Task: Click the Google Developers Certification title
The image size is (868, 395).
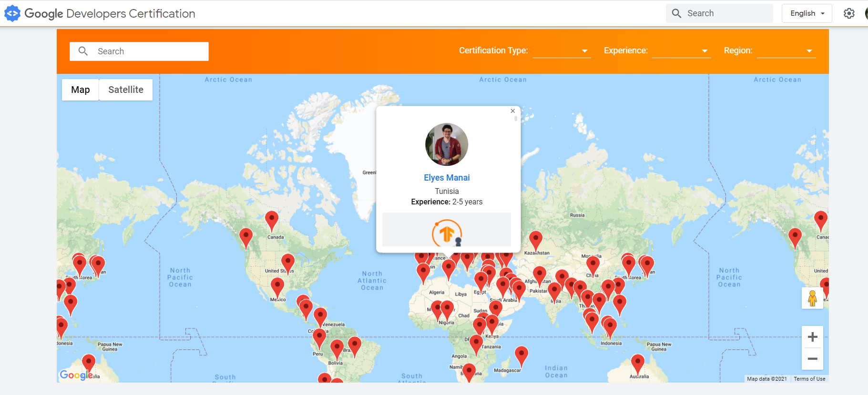Action: (110, 13)
